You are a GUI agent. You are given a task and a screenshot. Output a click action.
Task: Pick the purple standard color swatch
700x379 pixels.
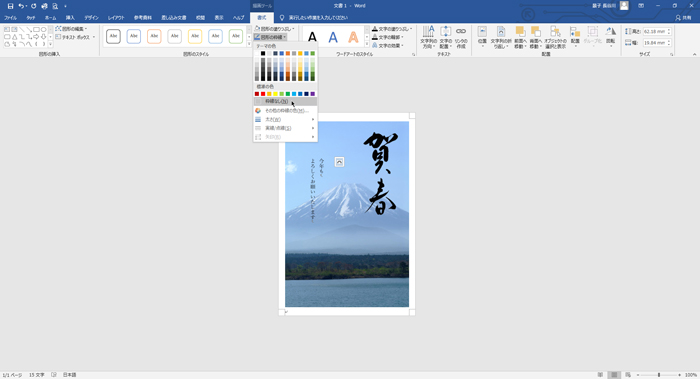[312, 94]
